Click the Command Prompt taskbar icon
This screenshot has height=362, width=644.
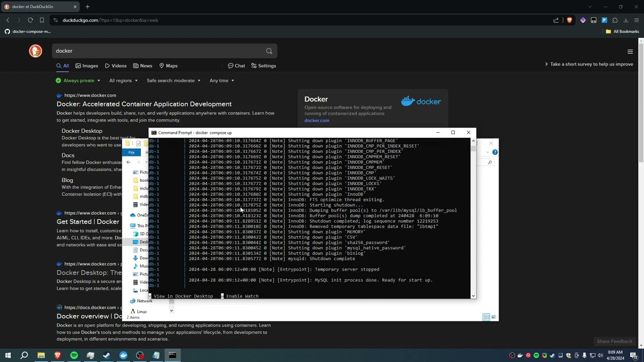coord(172,355)
